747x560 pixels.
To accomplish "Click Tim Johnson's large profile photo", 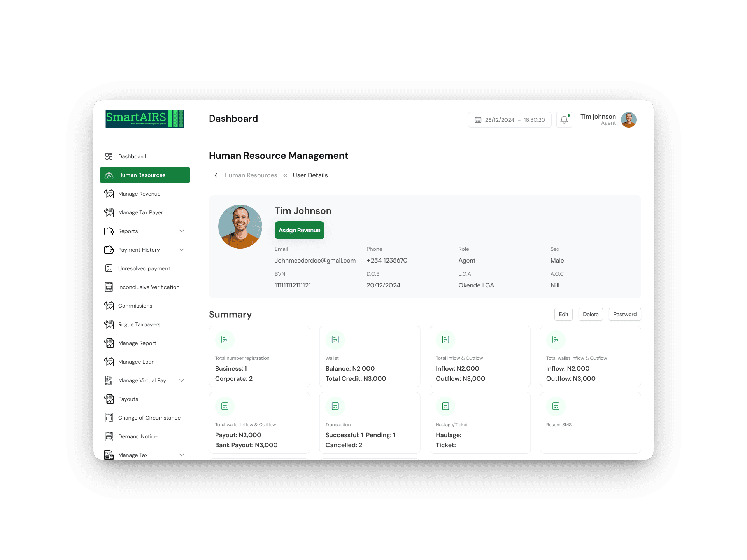I will click(240, 227).
